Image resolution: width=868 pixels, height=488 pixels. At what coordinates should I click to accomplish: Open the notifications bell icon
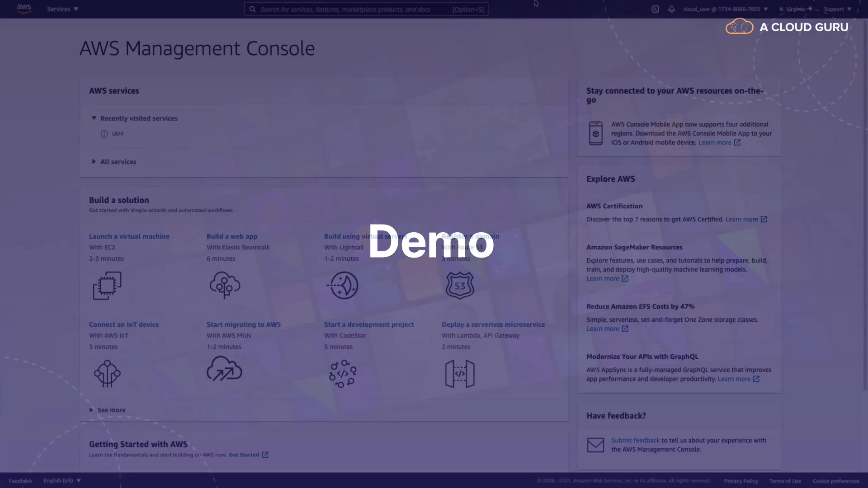pos(671,9)
